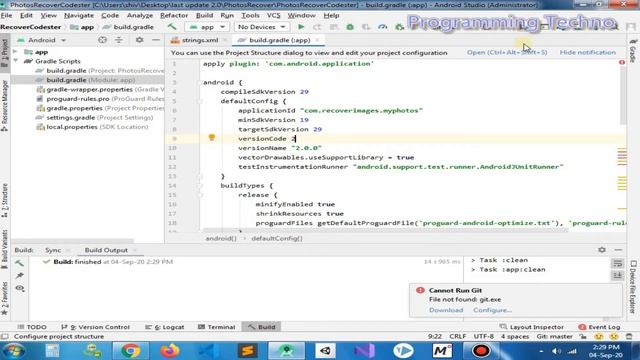Select the Sync tab in Build panel
The height and width of the screenshot is (360, 640).
(53, 250)
